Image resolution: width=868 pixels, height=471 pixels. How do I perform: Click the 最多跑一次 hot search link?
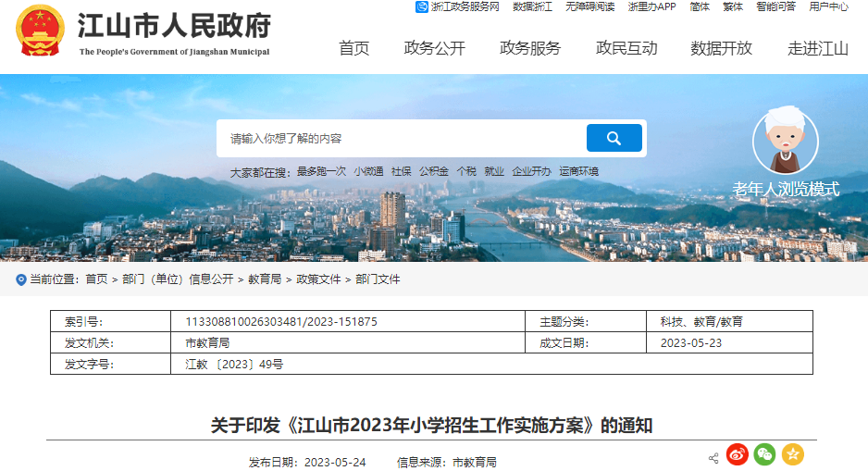[x=321, y=171]
